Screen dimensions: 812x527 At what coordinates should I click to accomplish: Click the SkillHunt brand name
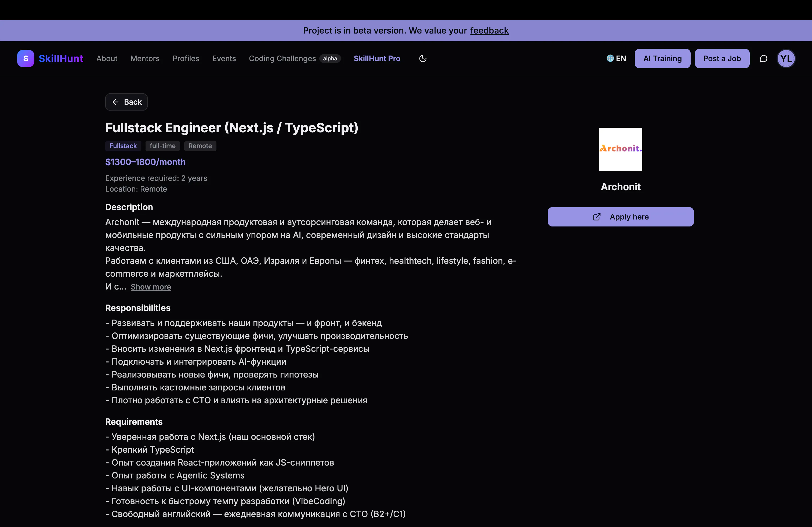61,58
